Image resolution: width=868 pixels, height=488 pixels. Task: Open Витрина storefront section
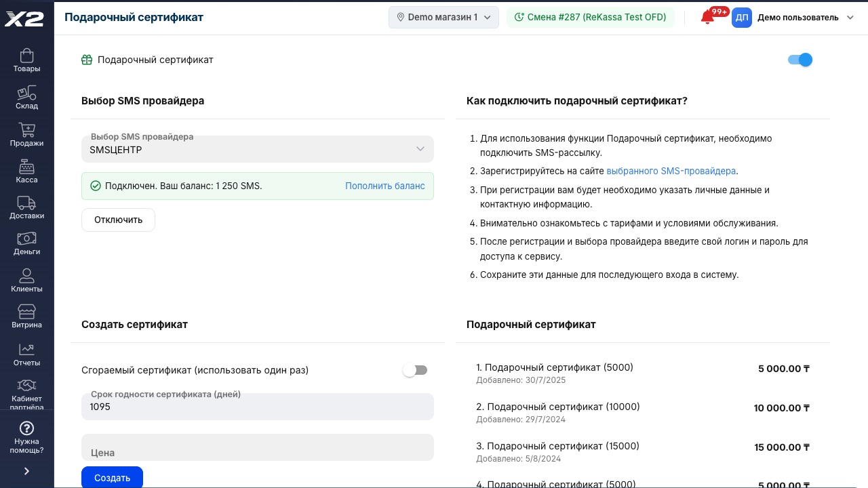click(x=26, y=317)
